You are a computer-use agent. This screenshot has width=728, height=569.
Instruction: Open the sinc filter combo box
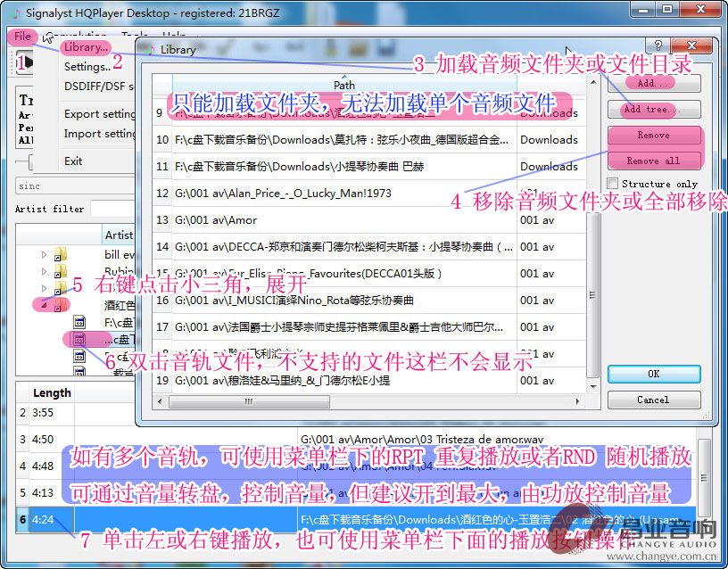point(75,186)
